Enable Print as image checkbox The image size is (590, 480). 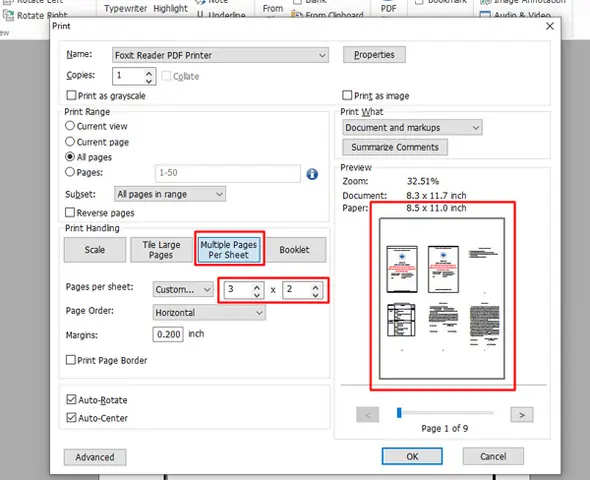[x=347, y=95]
